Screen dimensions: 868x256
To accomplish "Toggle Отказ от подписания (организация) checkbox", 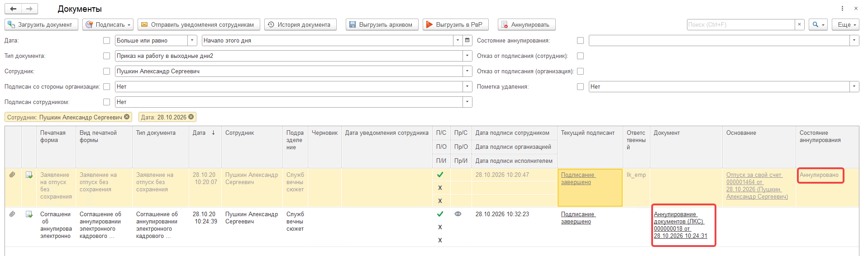I will pos(580,71).
